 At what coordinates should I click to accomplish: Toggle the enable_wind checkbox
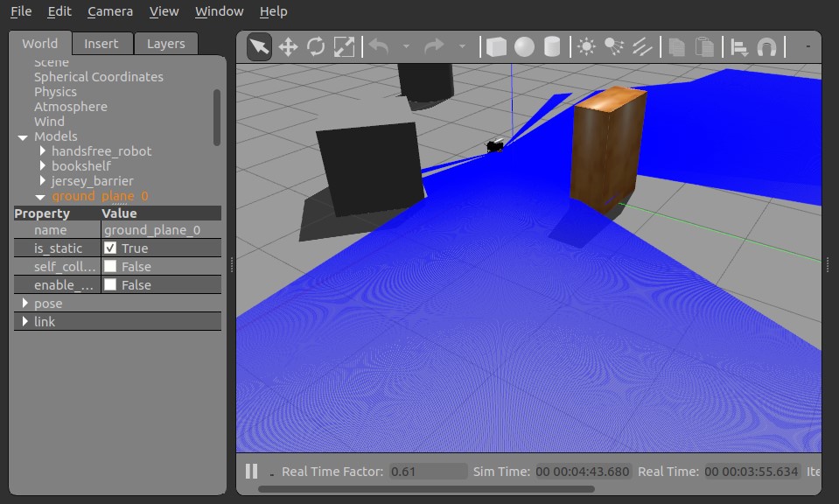[110, 285]
